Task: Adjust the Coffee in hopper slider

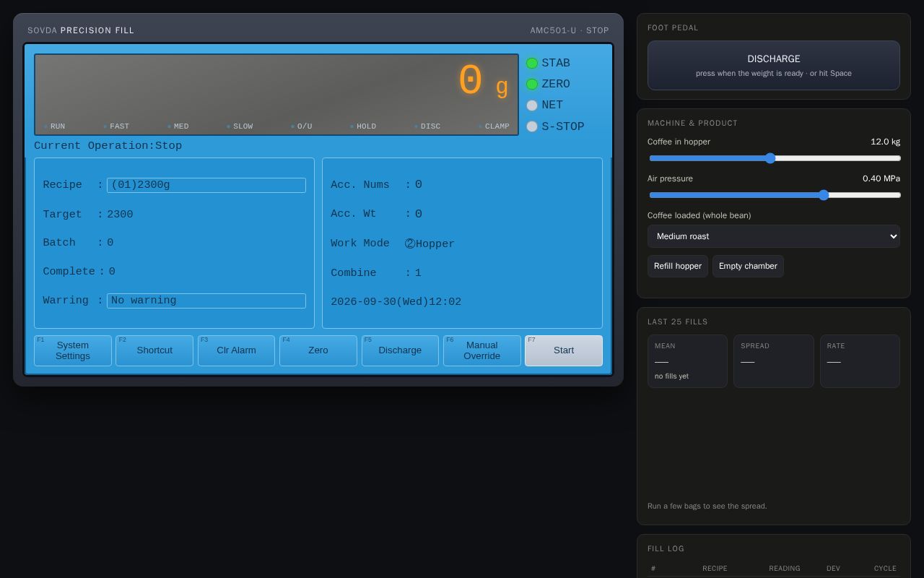Action: [774, 158]
